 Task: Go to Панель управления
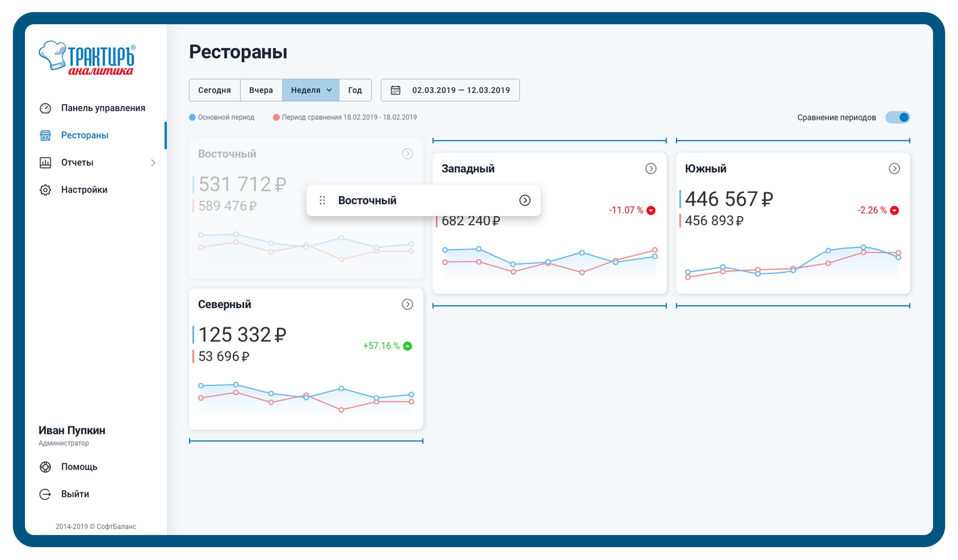[x=103, y=108]
